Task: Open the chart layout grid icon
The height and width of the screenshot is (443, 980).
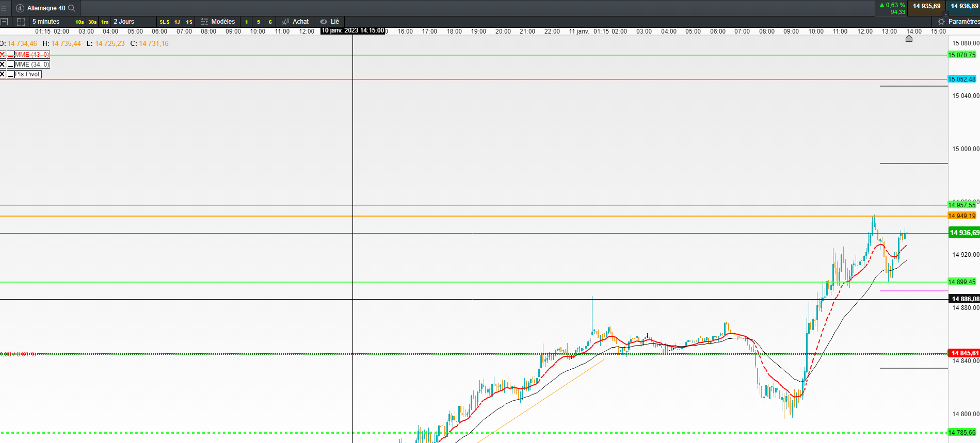Action: pos(21,22)
